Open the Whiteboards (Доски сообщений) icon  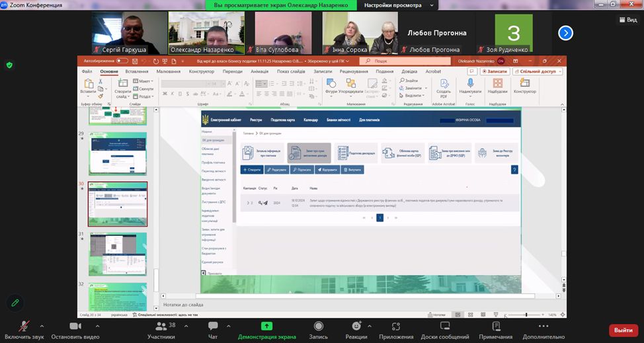pyautogui.click(x=444, y=326)
